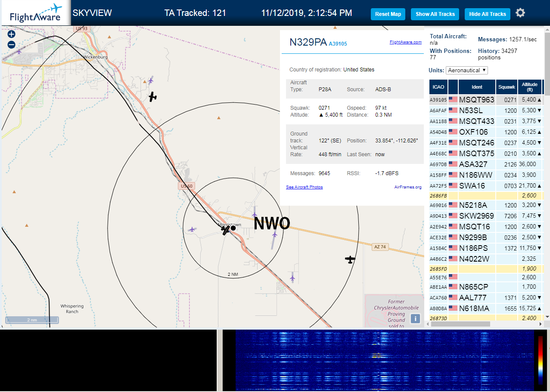Sort table by Ident column header

(477, 87)
